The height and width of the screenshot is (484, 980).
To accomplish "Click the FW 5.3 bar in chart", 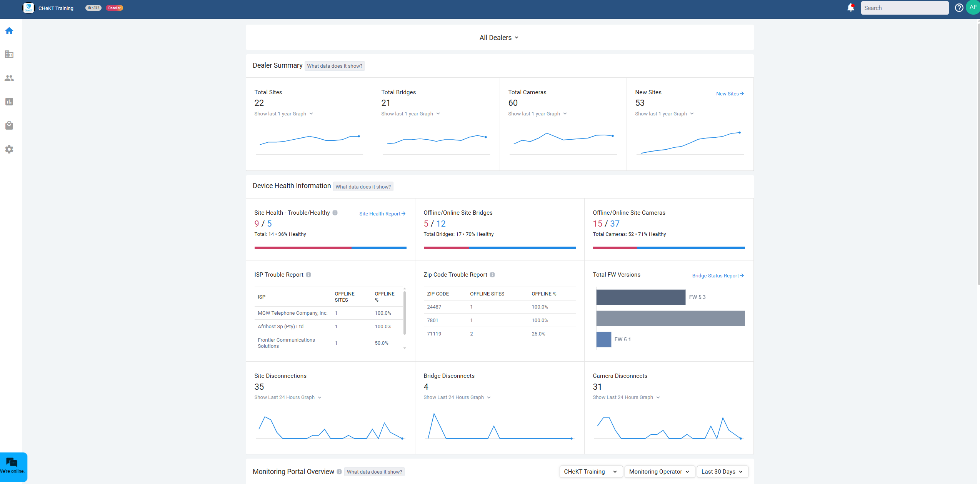I will [640, 297].
